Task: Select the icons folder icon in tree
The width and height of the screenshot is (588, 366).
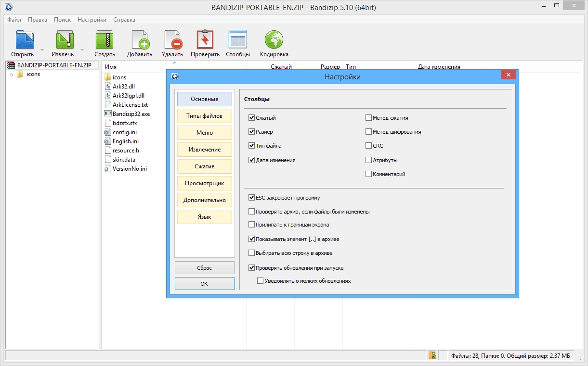Action: [x=20, y=74]
